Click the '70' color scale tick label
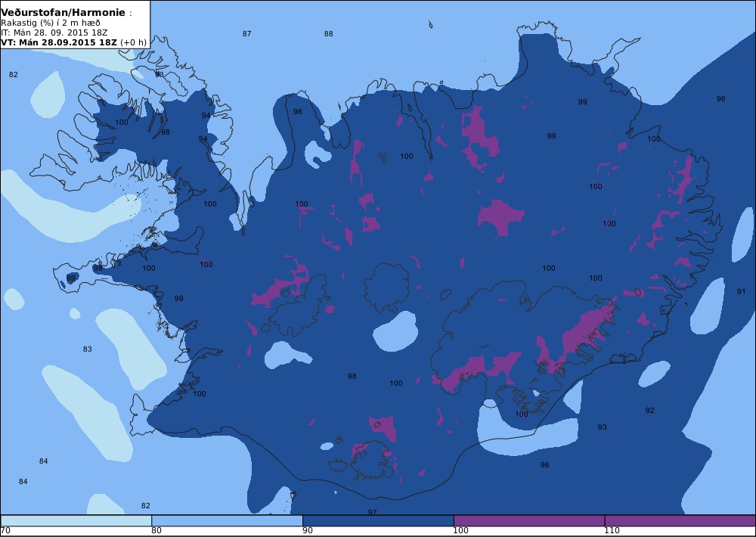Image resolution: width=756 pixels, height=537 pixels. click(x=5, y=531)
